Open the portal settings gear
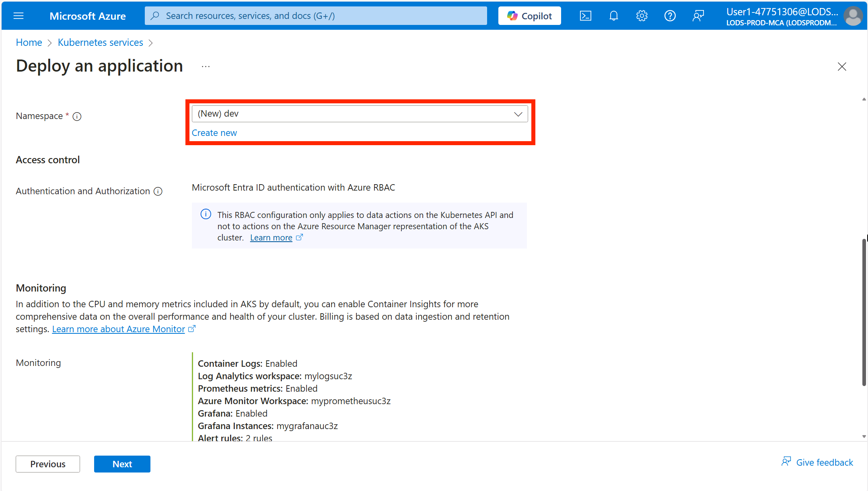The height and width of the screenshot is (491, 868). 642,16
